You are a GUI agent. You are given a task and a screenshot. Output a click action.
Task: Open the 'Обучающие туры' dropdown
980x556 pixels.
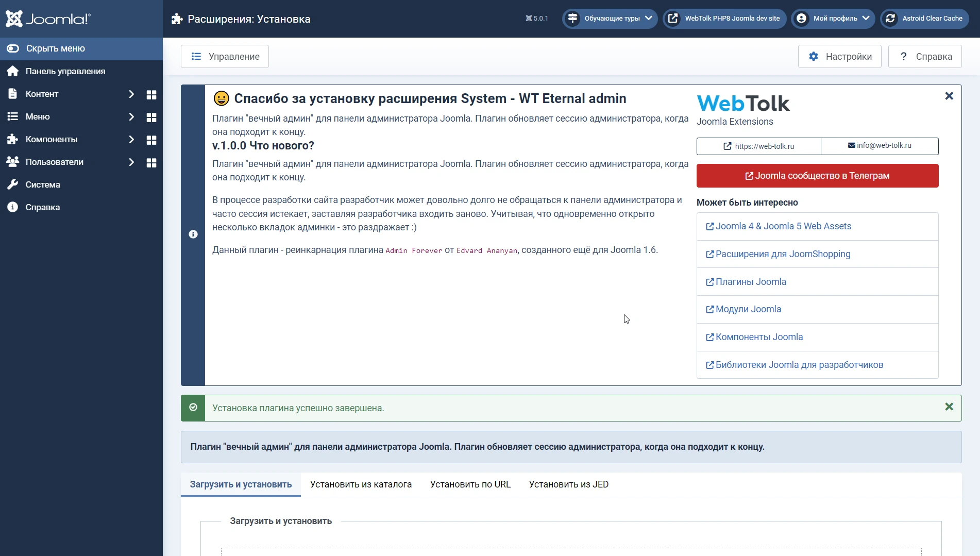coord(610,19)
